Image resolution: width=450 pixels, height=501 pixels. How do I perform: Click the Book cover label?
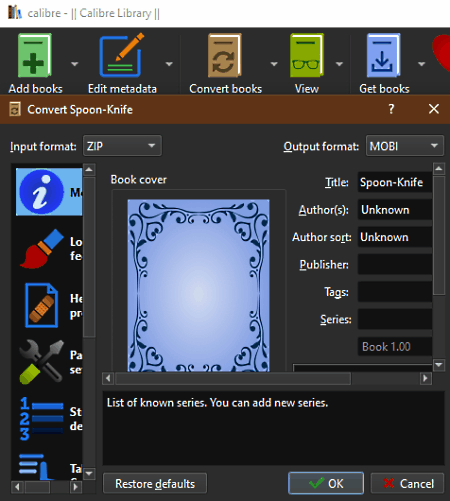138,180
